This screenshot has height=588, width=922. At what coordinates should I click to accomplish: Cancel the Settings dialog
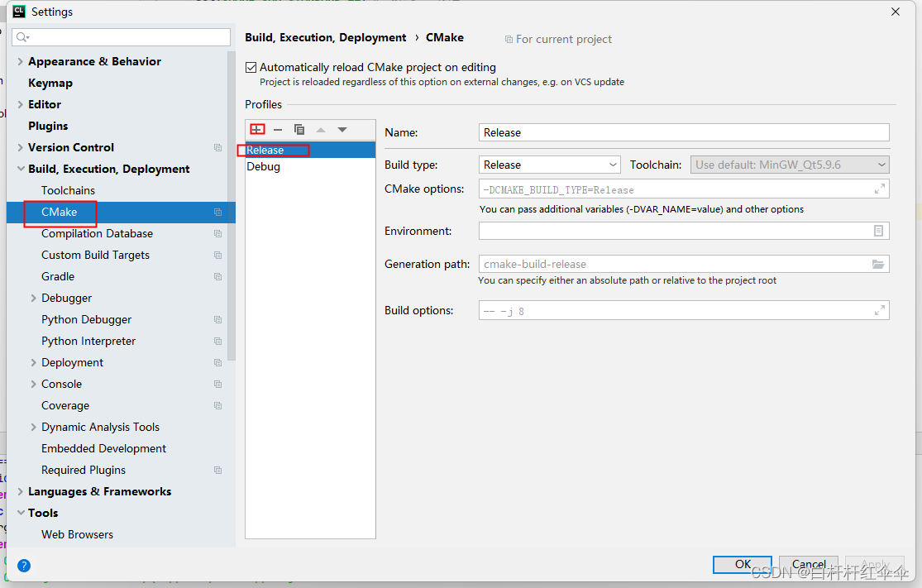809,565
